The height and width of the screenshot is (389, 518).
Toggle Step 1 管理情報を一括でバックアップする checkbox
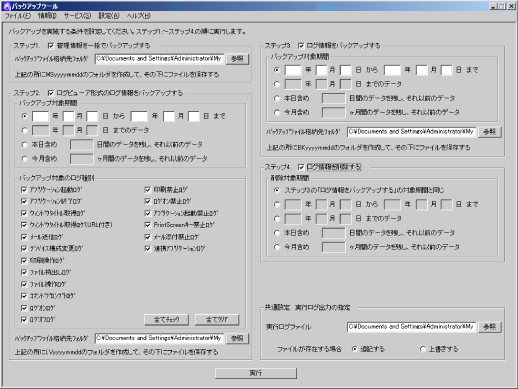(51, 46)
